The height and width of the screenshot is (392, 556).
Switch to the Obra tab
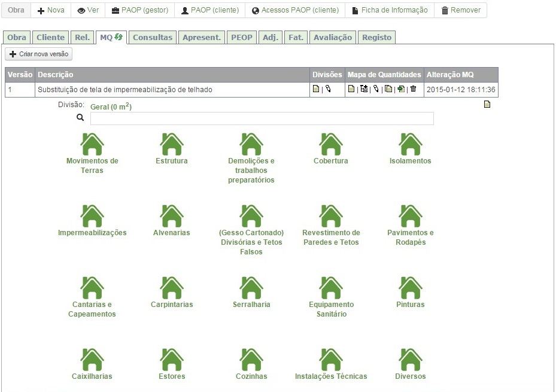17,37
